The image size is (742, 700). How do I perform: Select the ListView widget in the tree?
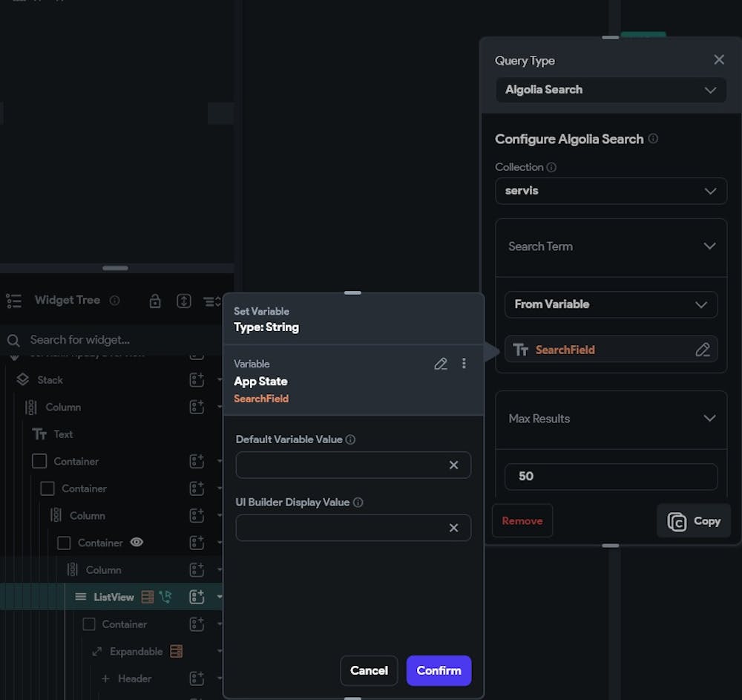[x=114, y=598]
